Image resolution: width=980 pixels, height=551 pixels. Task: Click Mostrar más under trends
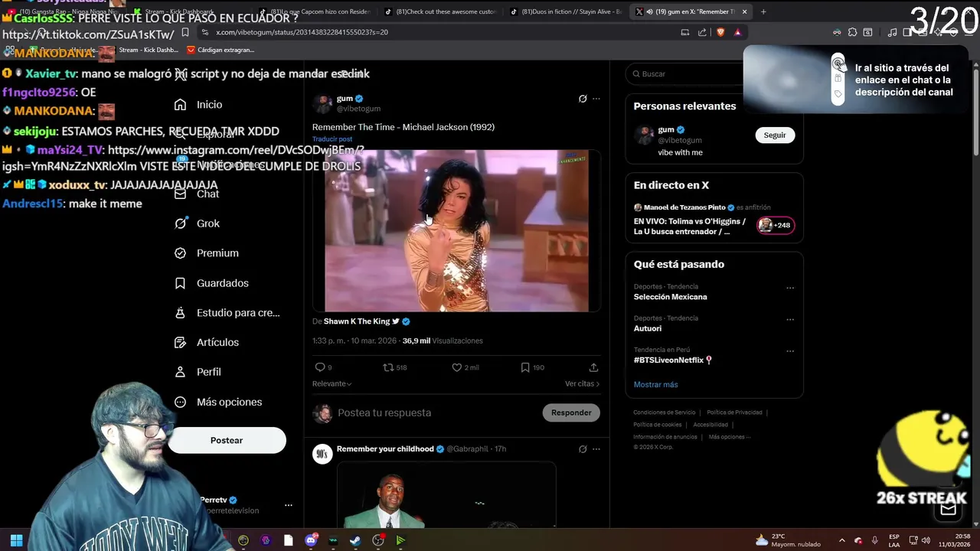click(x=655, y=385)
